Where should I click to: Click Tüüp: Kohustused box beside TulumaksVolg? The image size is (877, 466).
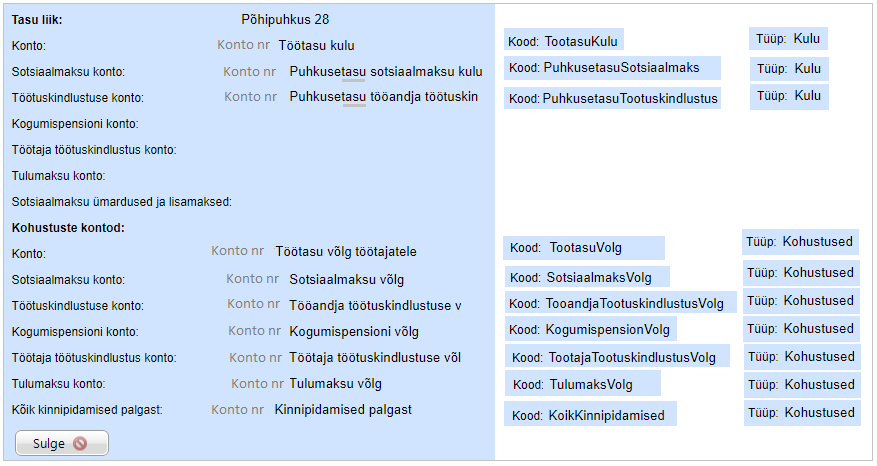point(801,385)
